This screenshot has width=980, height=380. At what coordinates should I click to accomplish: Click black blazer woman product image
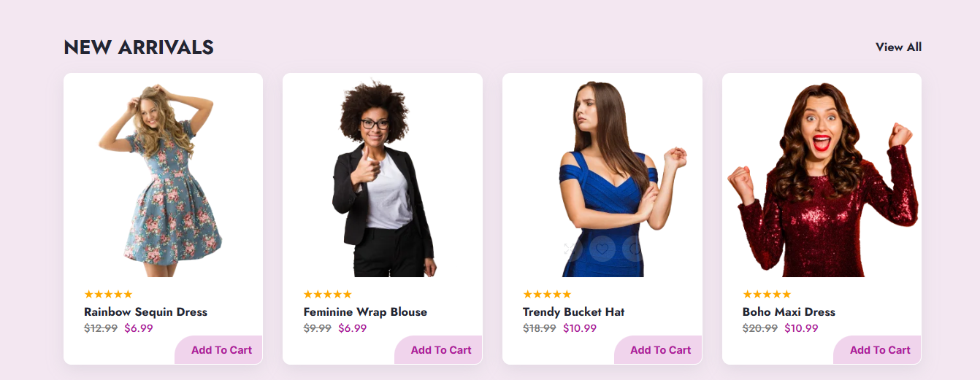pos(383,179)
